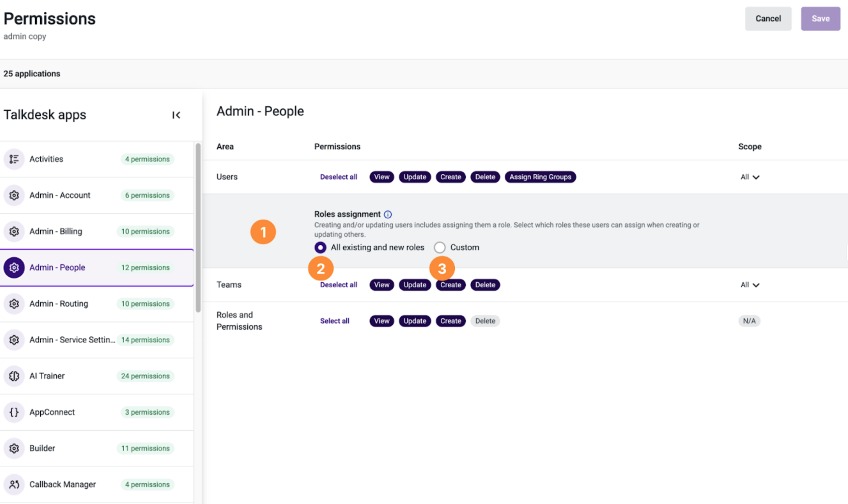Open Admin - Service Settings app
This screenshot has width=848, height=504.
(97, 340)
